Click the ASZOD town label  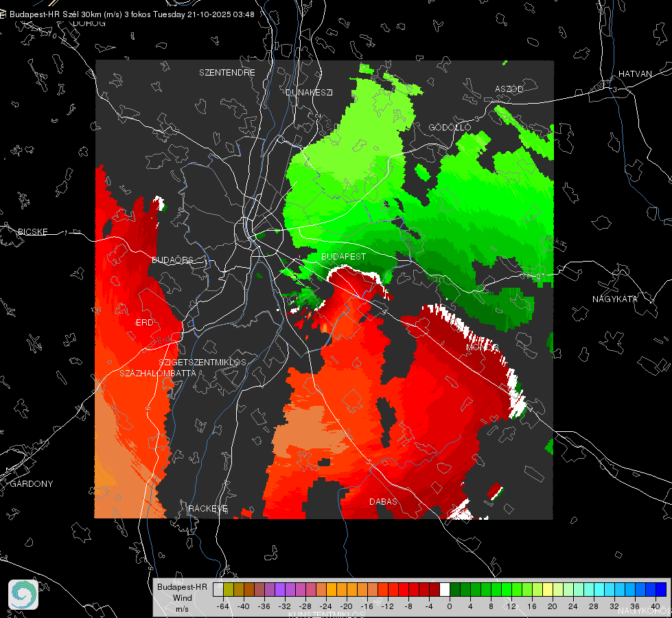(509, 89)
